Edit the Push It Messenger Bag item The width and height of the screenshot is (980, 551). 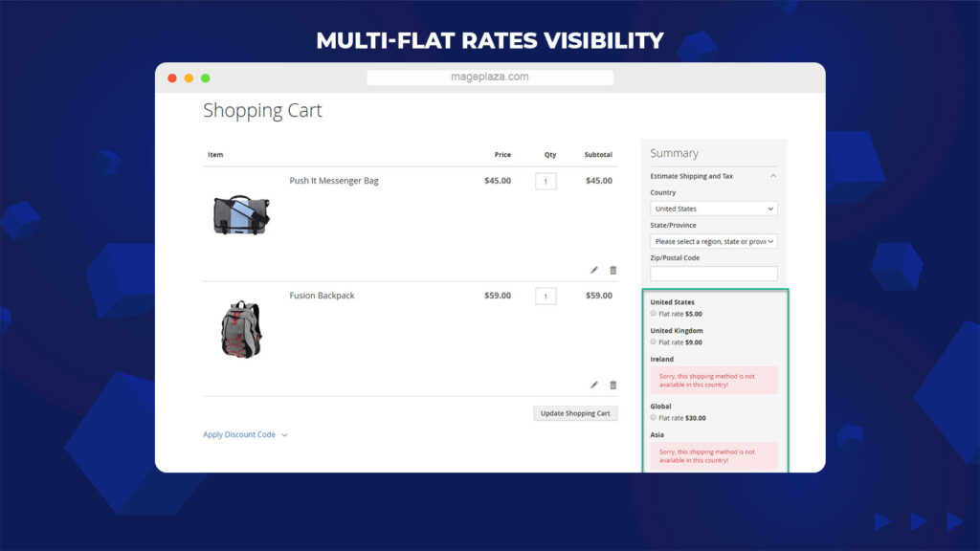tap(593, 270)
